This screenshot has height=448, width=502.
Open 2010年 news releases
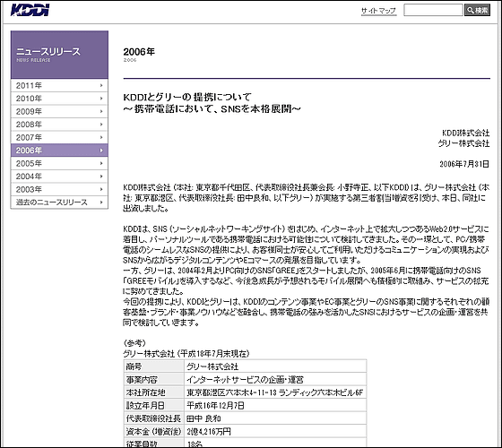[59, 99]
